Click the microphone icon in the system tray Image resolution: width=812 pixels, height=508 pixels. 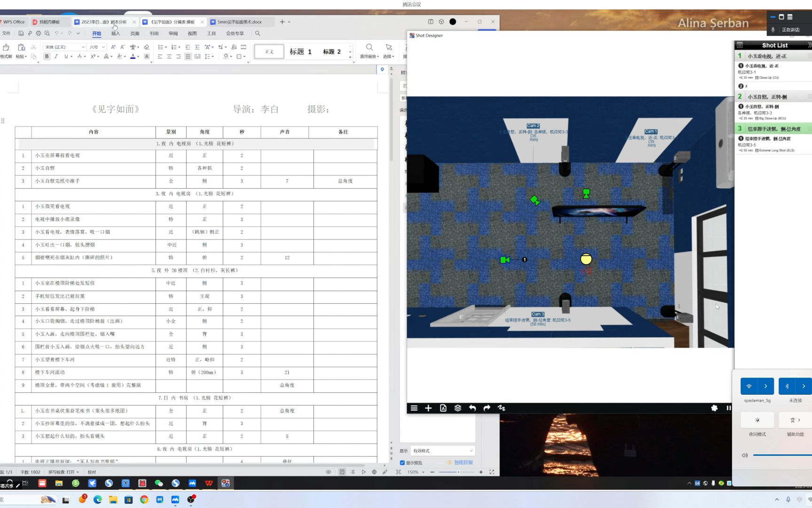[788, 500]
